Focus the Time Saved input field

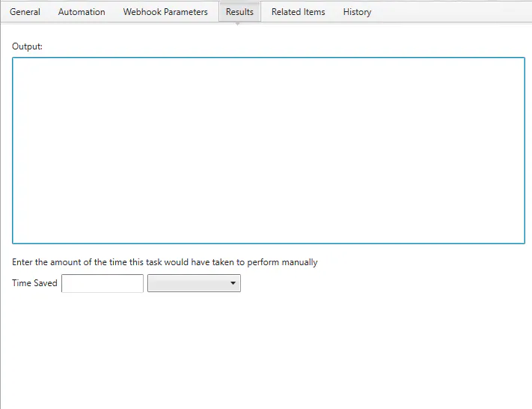tap(102, 283)
